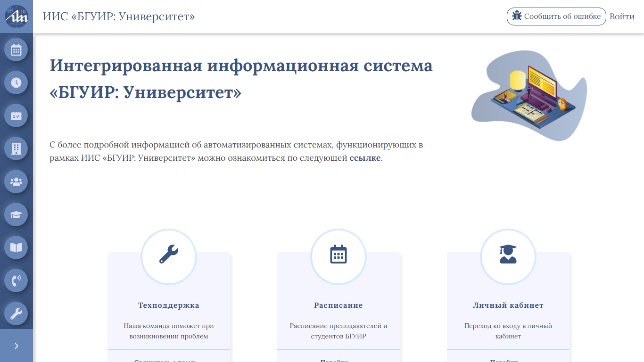Follow the ссылке link in the description
Screen dimensions: 644x362
365,158
